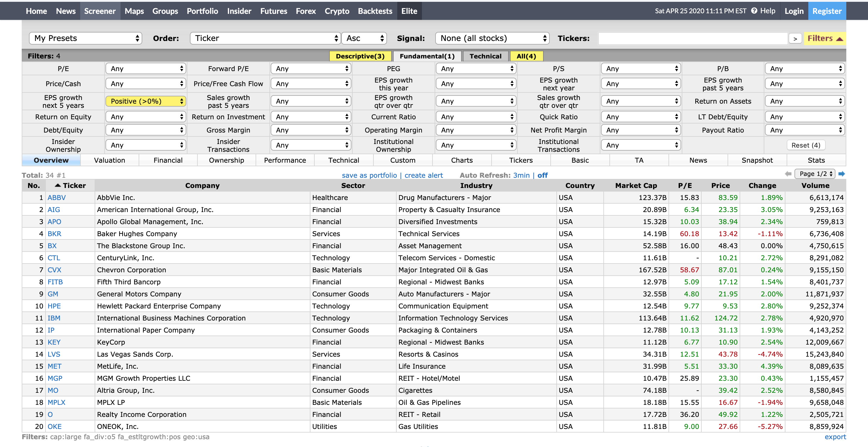Switch to the Technical filter tab
This screenshot has height=447, width=868.
point(486,56)
